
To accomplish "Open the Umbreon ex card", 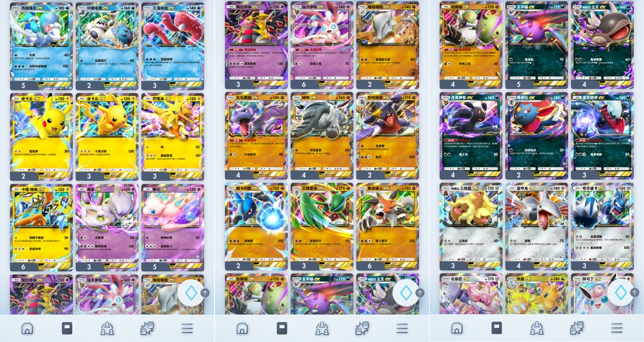I will coord(470,136).
